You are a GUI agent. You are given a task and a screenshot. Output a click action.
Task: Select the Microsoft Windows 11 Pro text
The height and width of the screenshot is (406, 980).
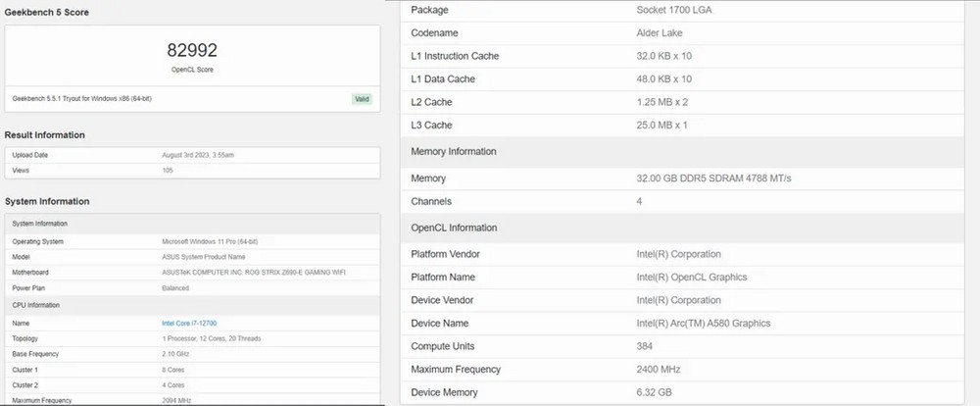pos(211,241)
